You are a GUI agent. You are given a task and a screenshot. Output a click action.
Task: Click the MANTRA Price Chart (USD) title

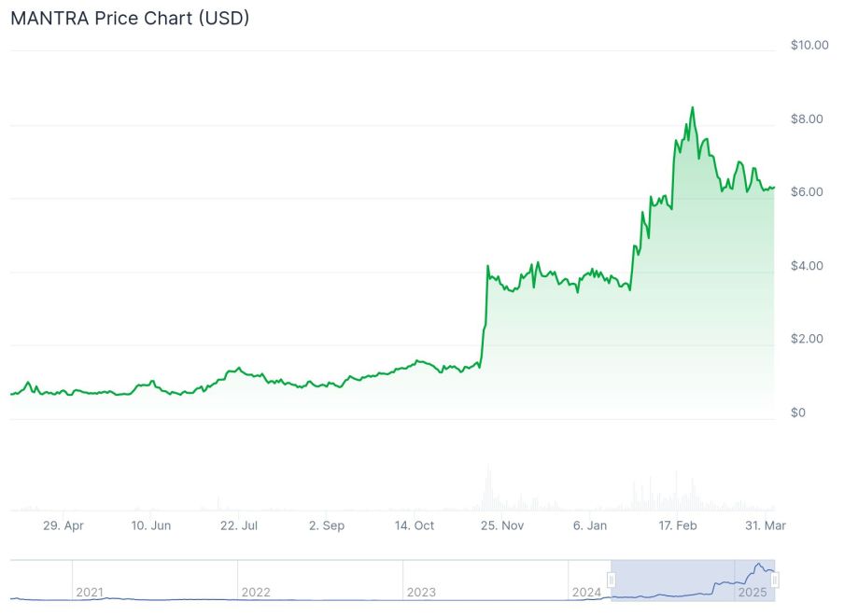coord(130,18)
